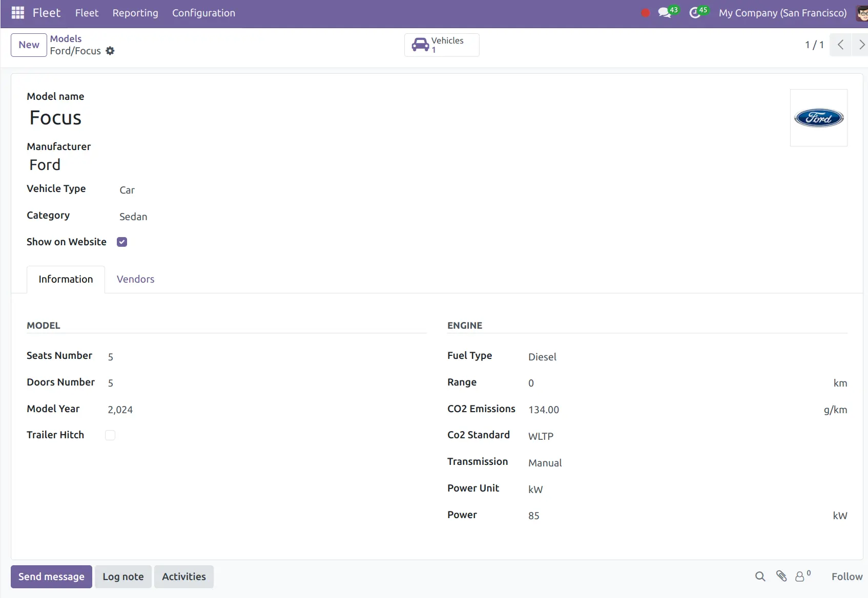Open the conversations icon with 43 badge
868x598 pixels.
coord(668,12)
